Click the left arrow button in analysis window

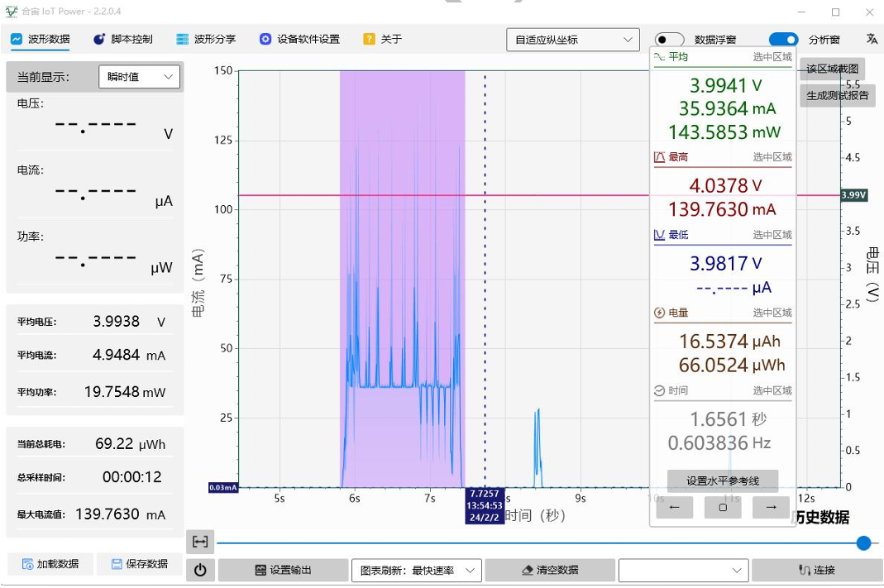(x=674, y=507)
